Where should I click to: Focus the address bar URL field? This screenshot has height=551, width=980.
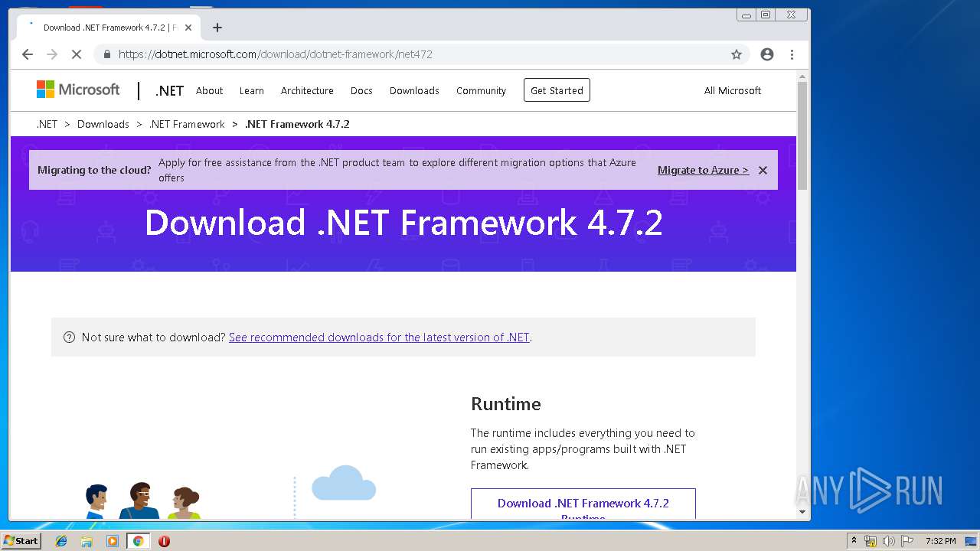(413, 54)
